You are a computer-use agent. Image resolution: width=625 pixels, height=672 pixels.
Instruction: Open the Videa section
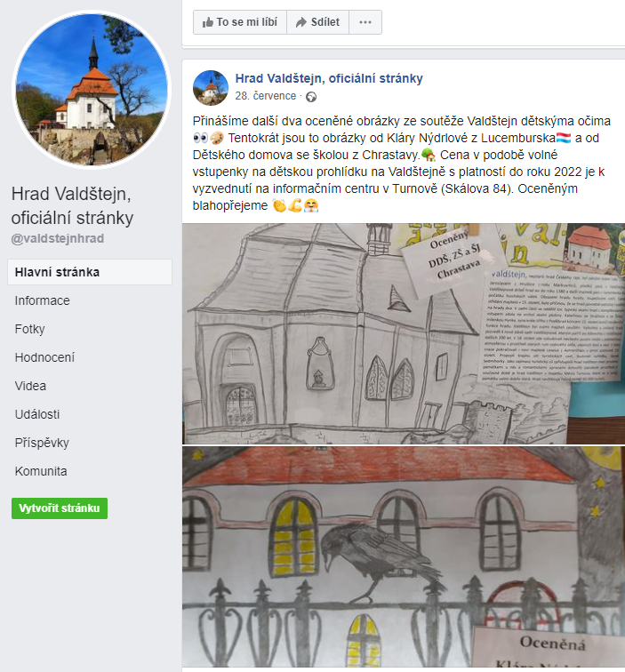[30, 386]
